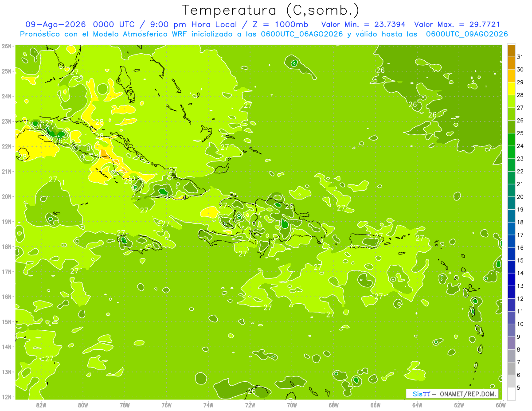
Task: Click the '14N' latitude axis label
Action: pyautogui.click(x=7, y=347)
